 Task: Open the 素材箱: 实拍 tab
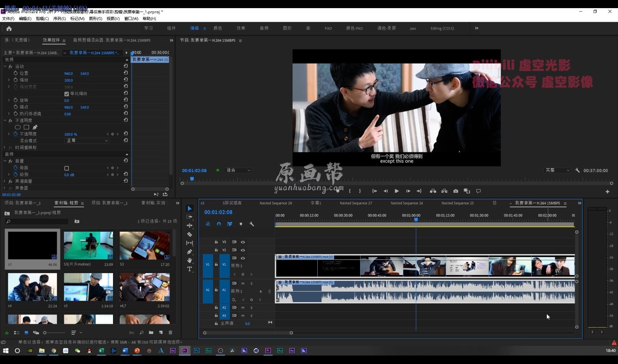tap(153, 203)
